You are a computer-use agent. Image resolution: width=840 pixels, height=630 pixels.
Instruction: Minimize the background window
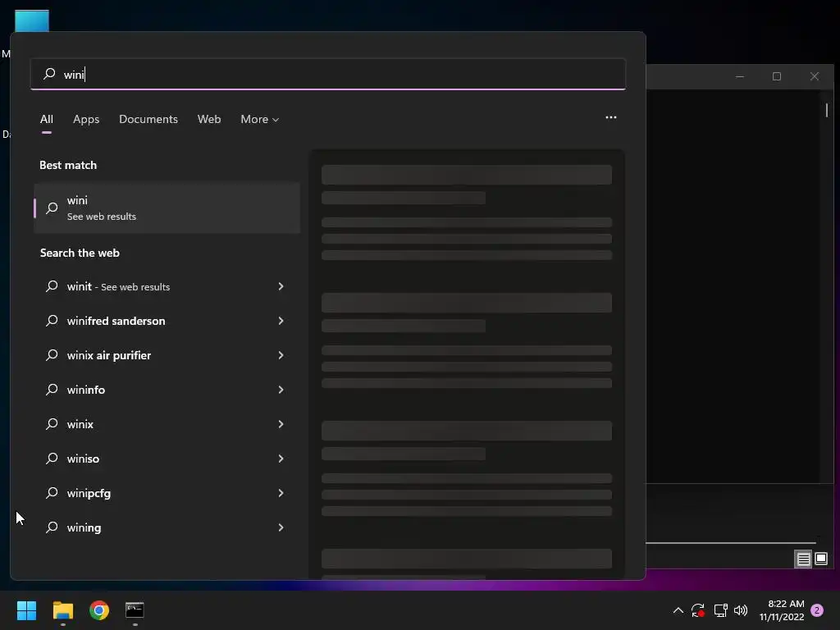[740, 76]
